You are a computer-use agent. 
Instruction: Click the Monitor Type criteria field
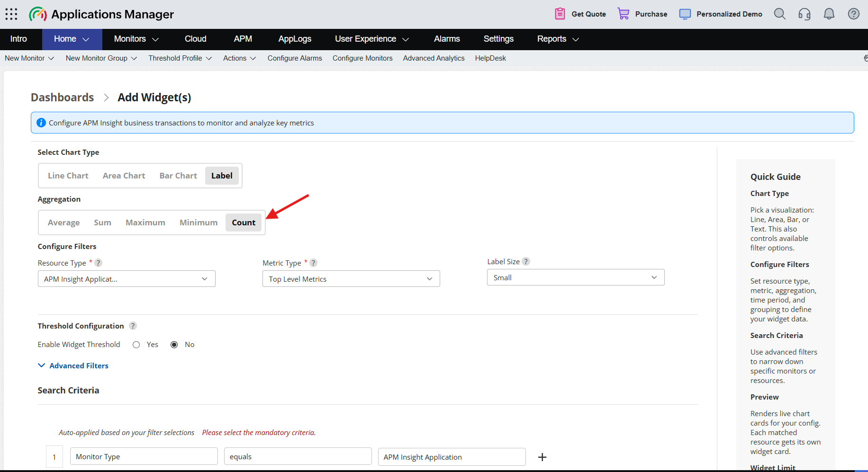tap(144, 456)
